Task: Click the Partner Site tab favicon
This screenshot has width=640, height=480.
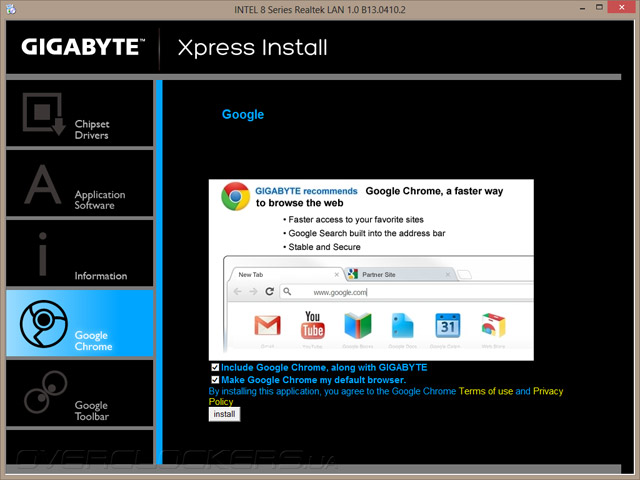Action: 353,274
